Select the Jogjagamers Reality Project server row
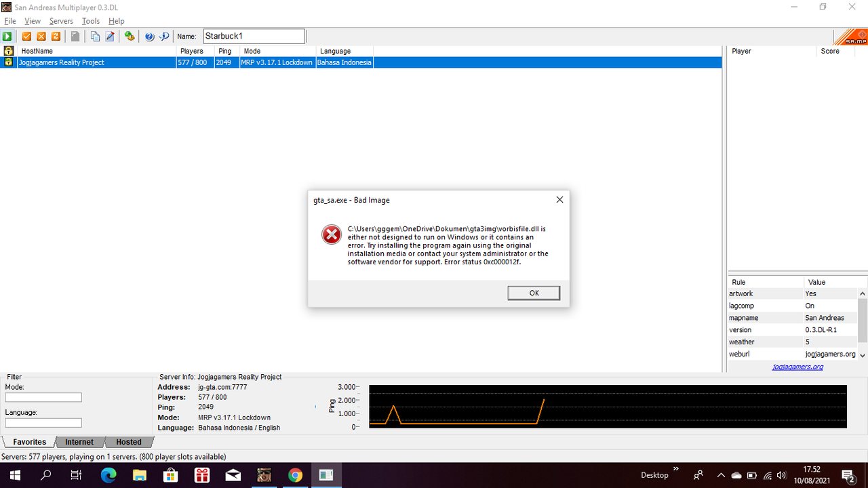Viewport: 868px width, 488px height. [x=361, y=62]
